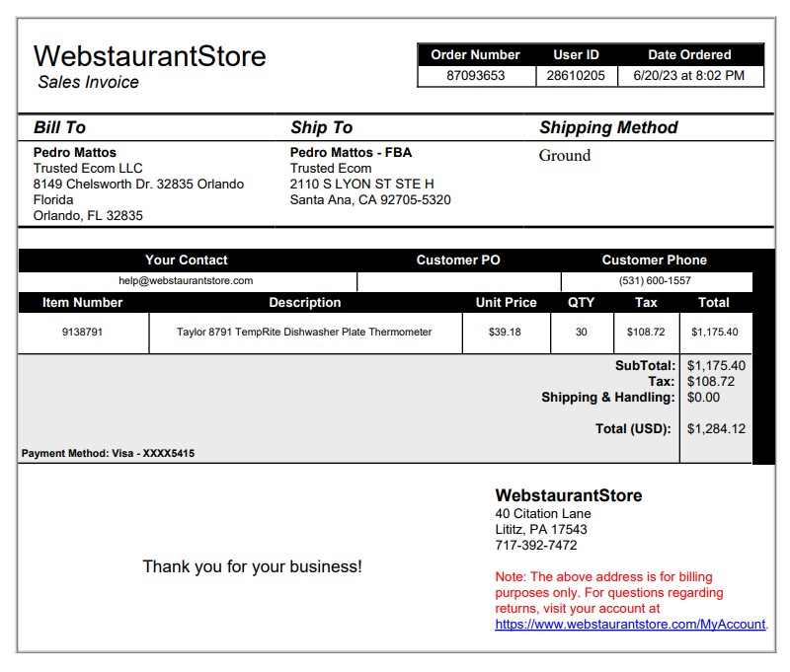Select the order number 87093653
This screenshot has width=790, height=672.
[476, 76]
